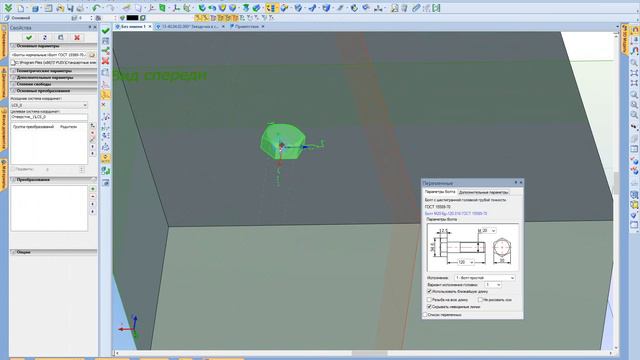Viewport: 640px width, 360px height.
Task: Click the green bolt head in 3D view
Action: click(282, 141)
